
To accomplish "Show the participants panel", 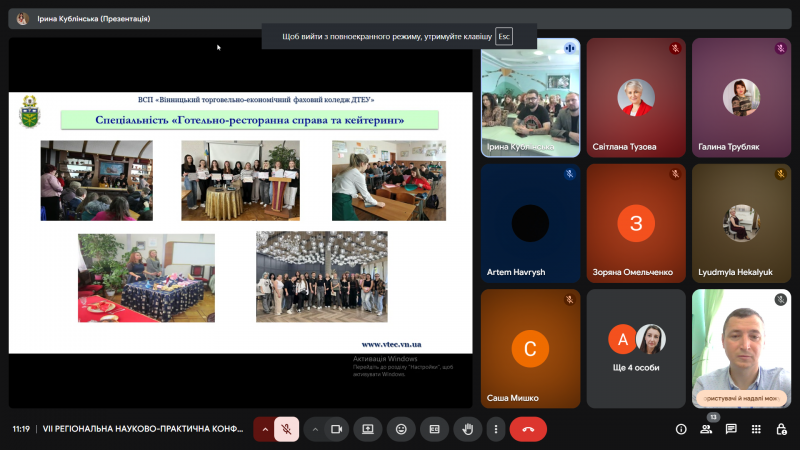I will [x=706, y=429].
